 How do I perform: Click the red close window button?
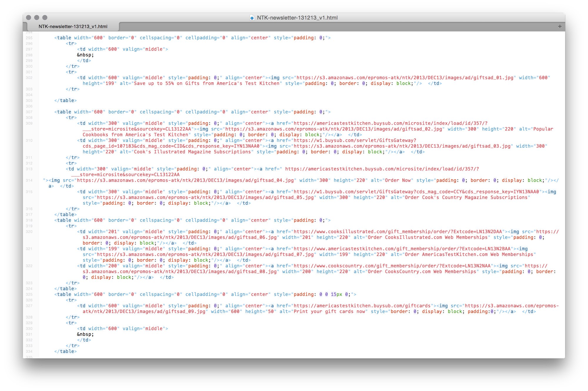click(29, 18)
